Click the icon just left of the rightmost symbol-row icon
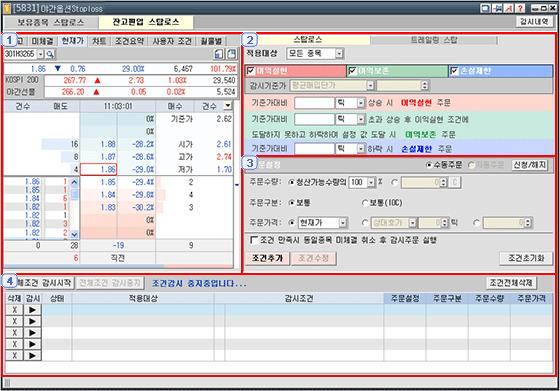560x391 pixels. coord(219,54)
